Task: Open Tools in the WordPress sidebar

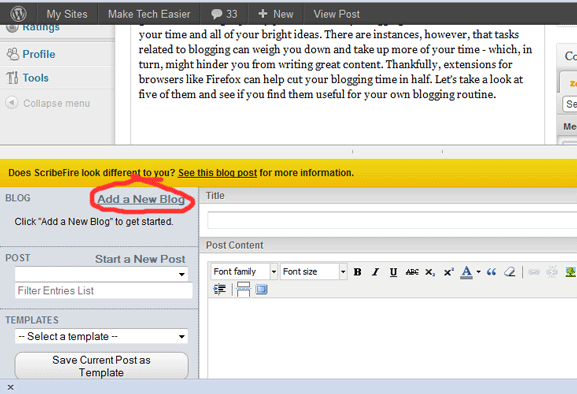Action: (35, 78)
